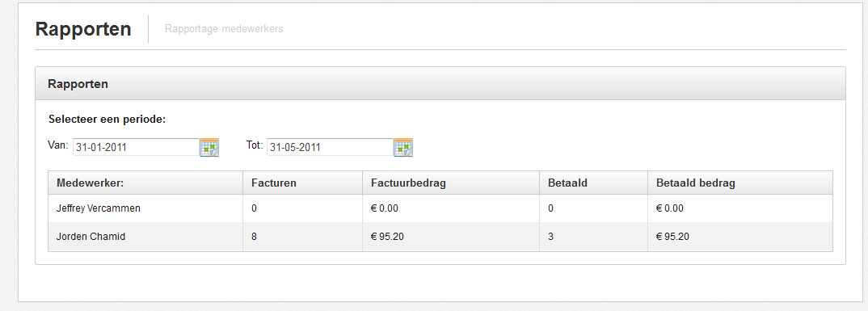The height and width of the screenshot is (311, 868).
Task: Click the Rapporten panel header
Action: click(440, 84)
